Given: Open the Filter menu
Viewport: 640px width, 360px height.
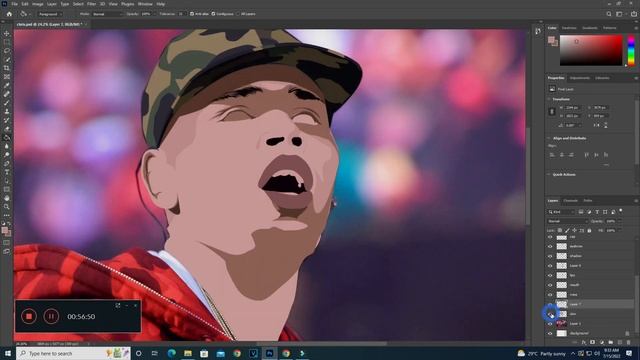Looking at the screenshot, I should tap(91, 4).
